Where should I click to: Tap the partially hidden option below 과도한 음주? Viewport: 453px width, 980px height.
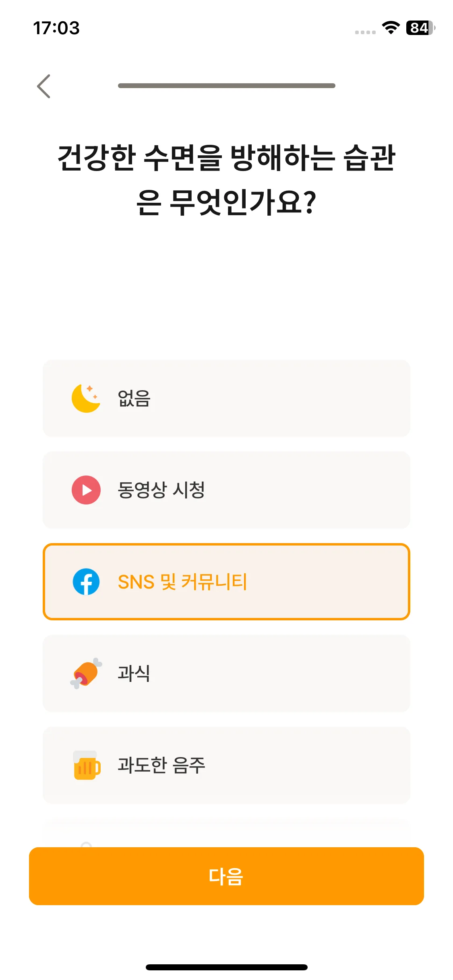click(x=226, y=833)
